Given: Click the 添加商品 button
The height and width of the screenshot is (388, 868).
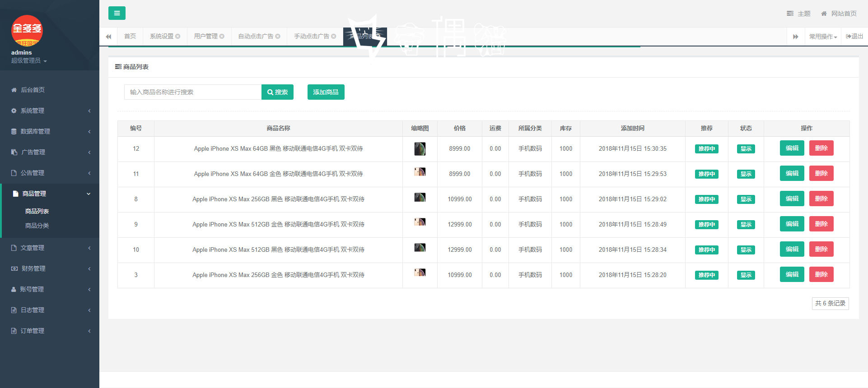Looking at the screenshot, I should tap(326, 92).
